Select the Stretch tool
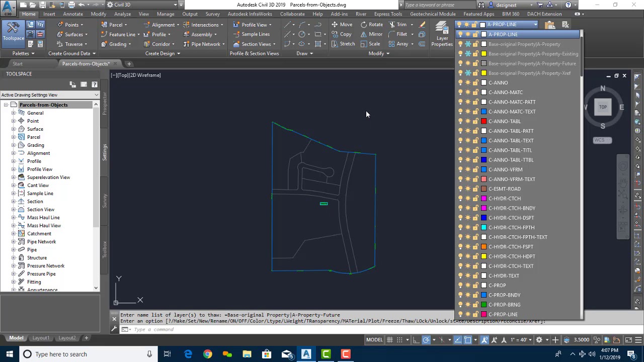Viewport: 644px width, 362px height. (x=343, y=44)
